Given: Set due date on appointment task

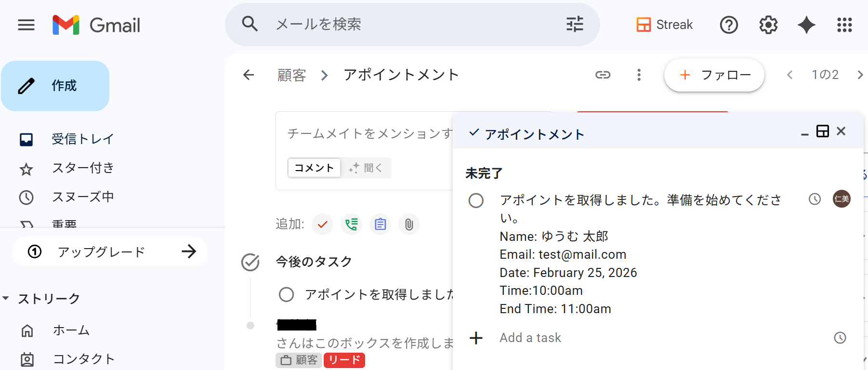Looking at the screenshot, I should point(815,199).
